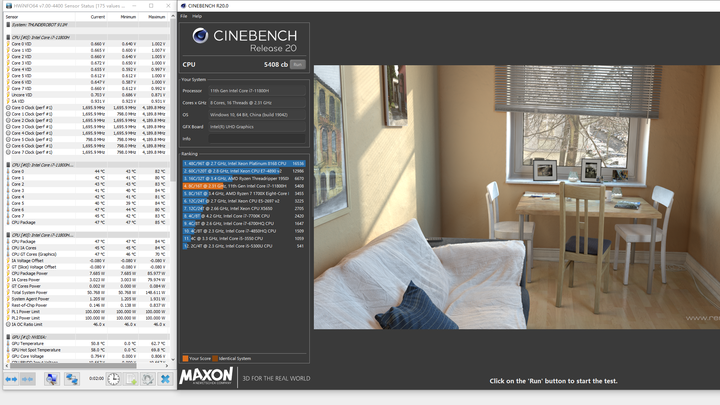The width and height of the screenshot is (720, 405).
Task: Open HWiNFO sensor settings gear icon
Action: click(148, 379)
